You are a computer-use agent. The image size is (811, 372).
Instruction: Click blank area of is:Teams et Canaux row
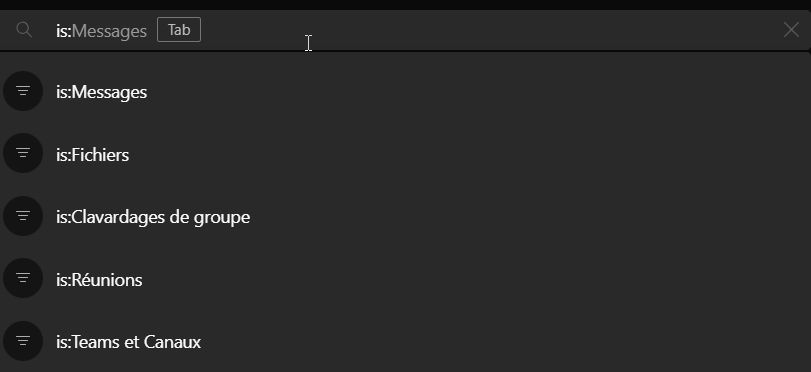coord(491,342)
